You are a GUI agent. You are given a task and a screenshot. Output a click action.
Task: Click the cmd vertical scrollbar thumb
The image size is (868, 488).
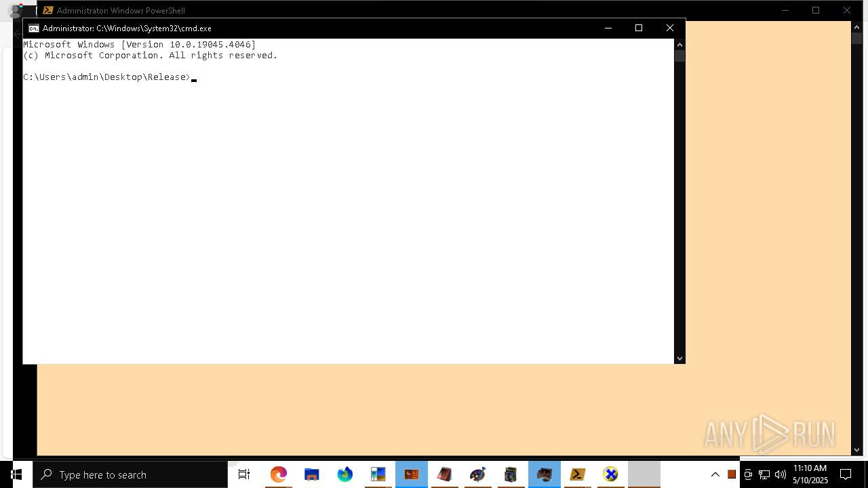coord(679,56)
